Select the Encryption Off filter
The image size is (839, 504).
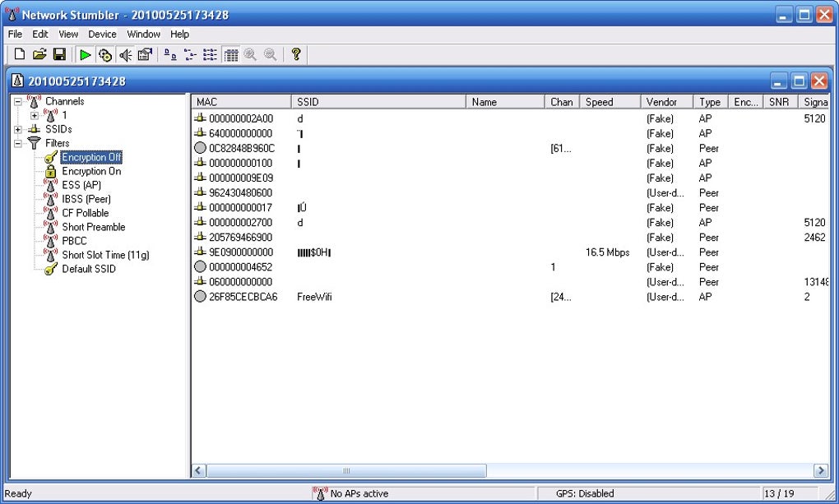tap(91, 157)
